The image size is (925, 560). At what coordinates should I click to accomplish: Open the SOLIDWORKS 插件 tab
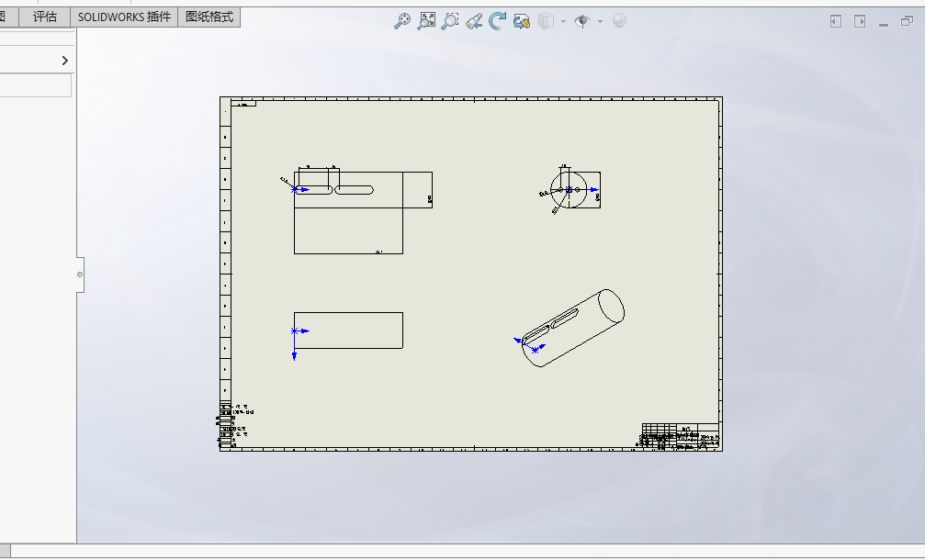click(x=125, y=17)
